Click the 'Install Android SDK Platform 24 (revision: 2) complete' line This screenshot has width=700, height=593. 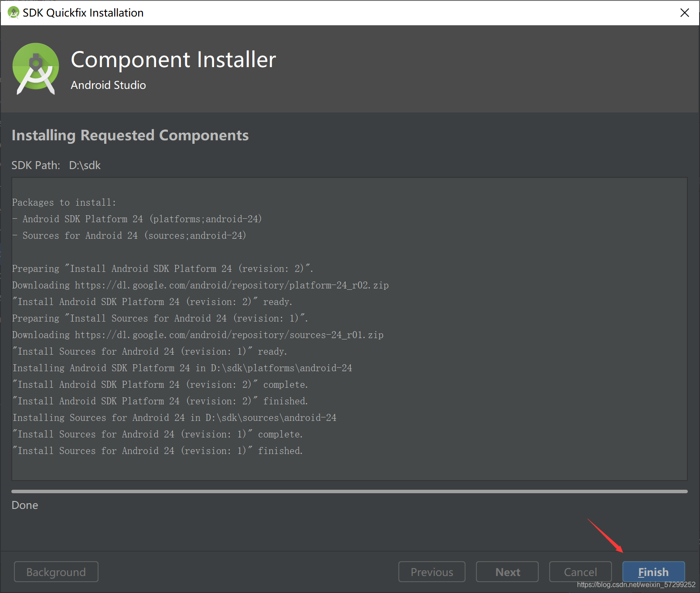pyautogui.click(x=160, y=385)
